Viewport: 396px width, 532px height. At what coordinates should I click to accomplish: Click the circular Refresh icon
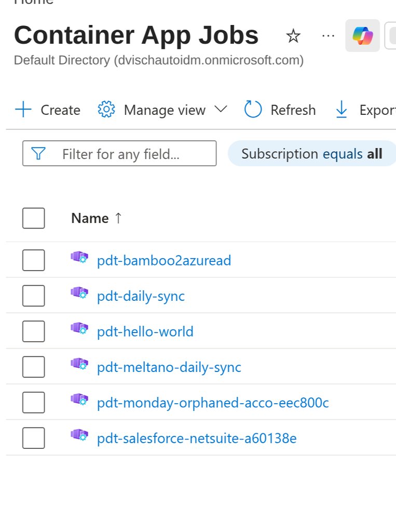(x=253, y=109)
